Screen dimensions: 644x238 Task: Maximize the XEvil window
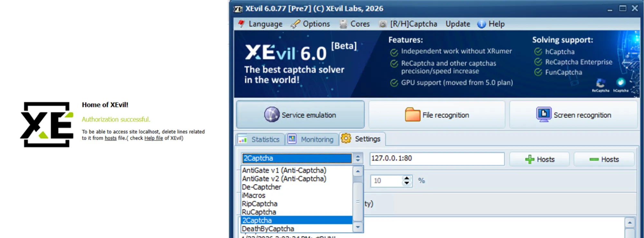(x=623, y=8)
